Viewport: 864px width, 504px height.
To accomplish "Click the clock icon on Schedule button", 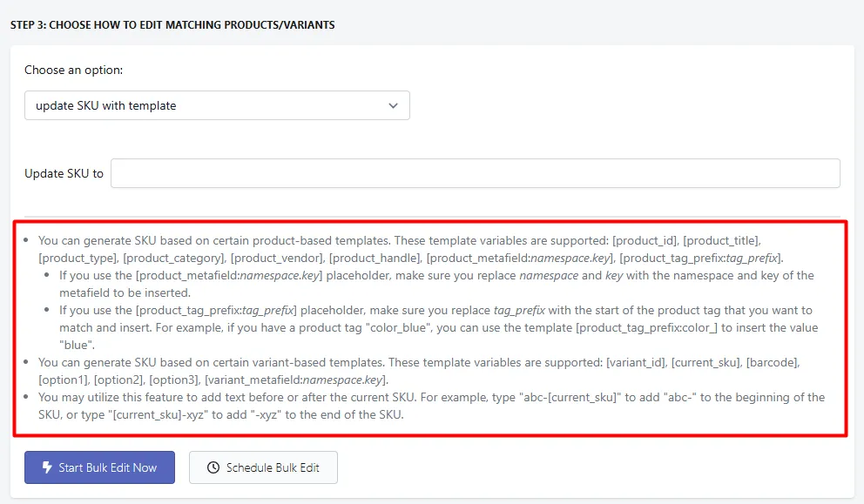I will [x=213, y=467].
